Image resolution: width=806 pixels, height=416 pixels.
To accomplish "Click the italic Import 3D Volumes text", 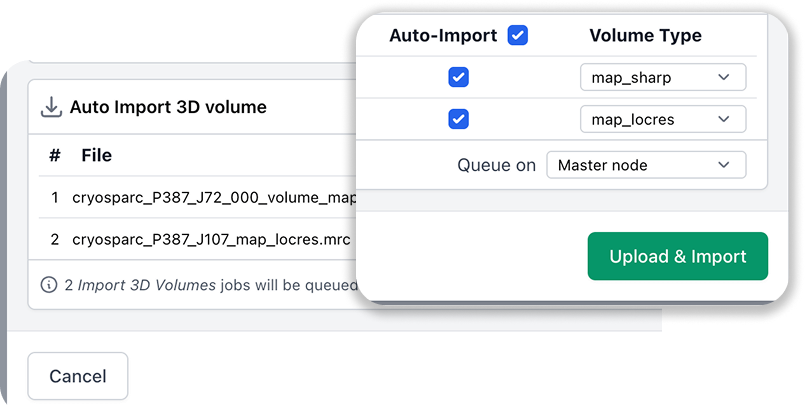I will pyautogui.click(x=147, y=284).
